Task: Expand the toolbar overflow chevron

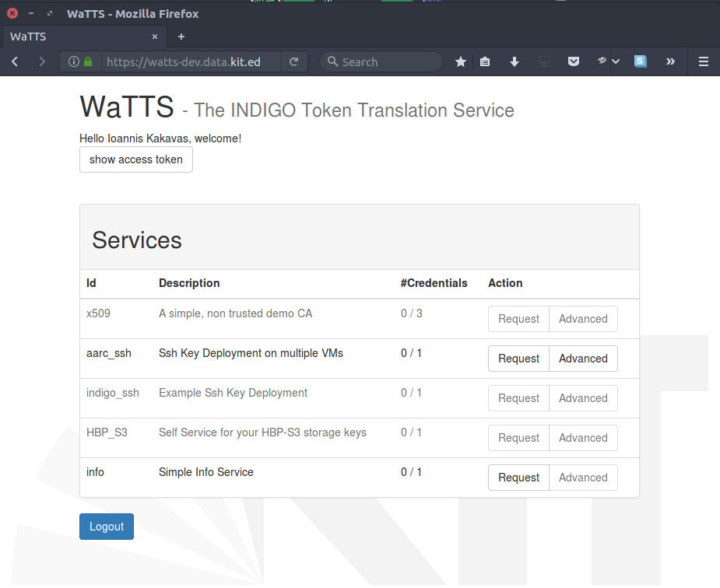Action: coord(670,62)
